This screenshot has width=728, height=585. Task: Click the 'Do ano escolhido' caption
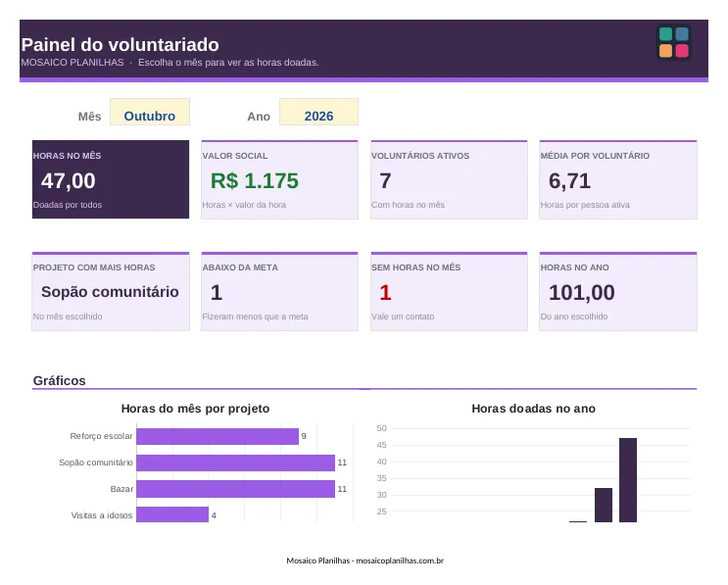coord(574,317)
